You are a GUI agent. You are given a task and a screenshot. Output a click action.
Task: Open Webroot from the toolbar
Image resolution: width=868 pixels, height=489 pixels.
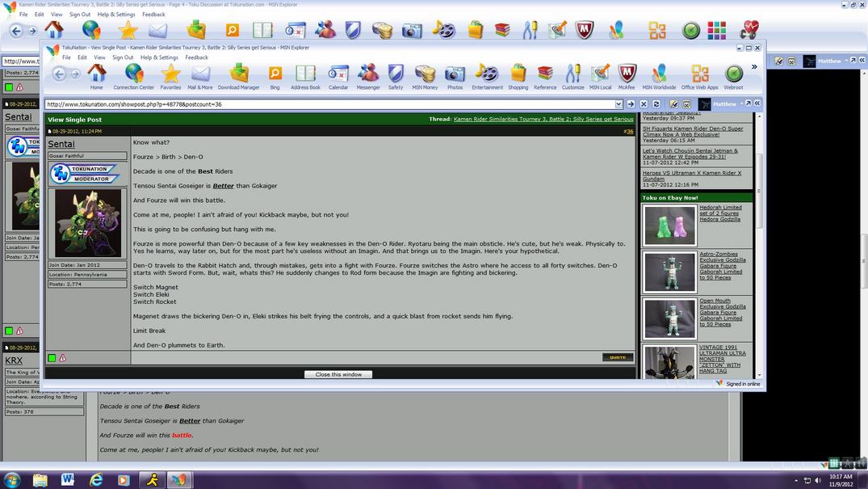coord(733,76)
